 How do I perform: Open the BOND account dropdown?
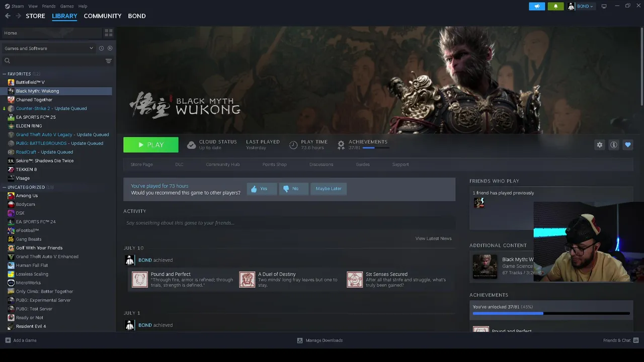(x=581, y=6)
